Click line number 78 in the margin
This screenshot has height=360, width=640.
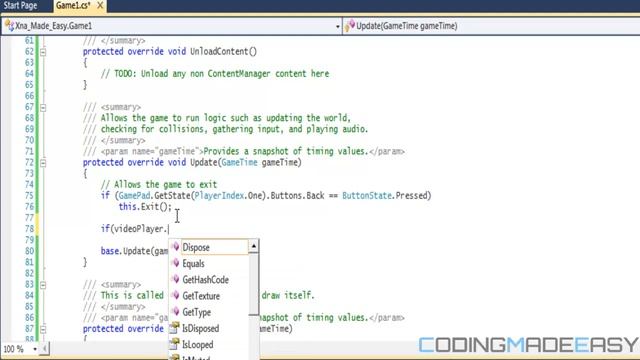(x=29, y=229)
